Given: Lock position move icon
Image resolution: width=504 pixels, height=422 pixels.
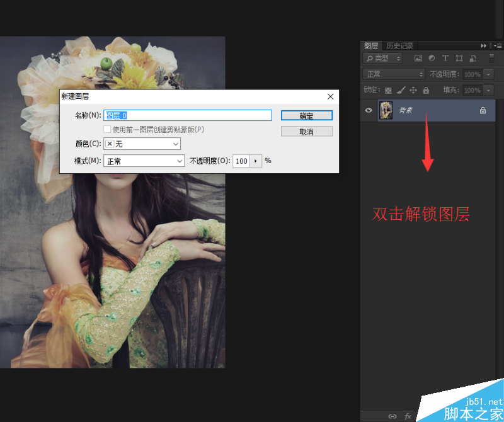Looking at the screenshot, I should pyautogui.click(x=413, y=90).
